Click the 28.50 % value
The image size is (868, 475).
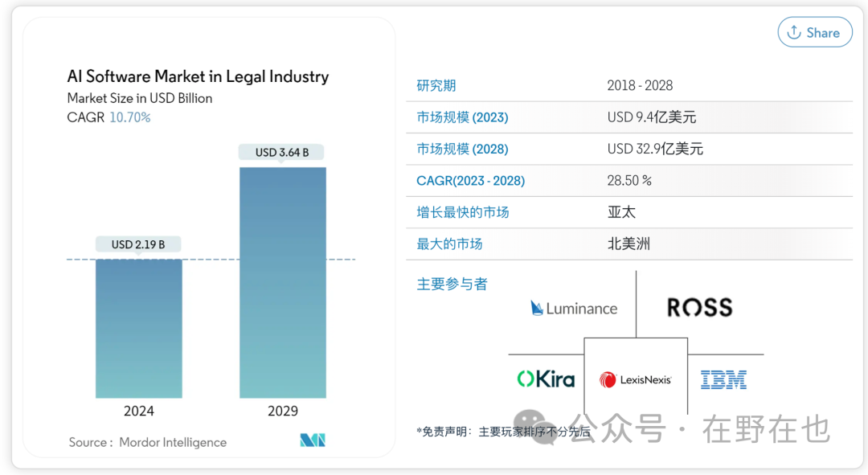click(629, 181)
